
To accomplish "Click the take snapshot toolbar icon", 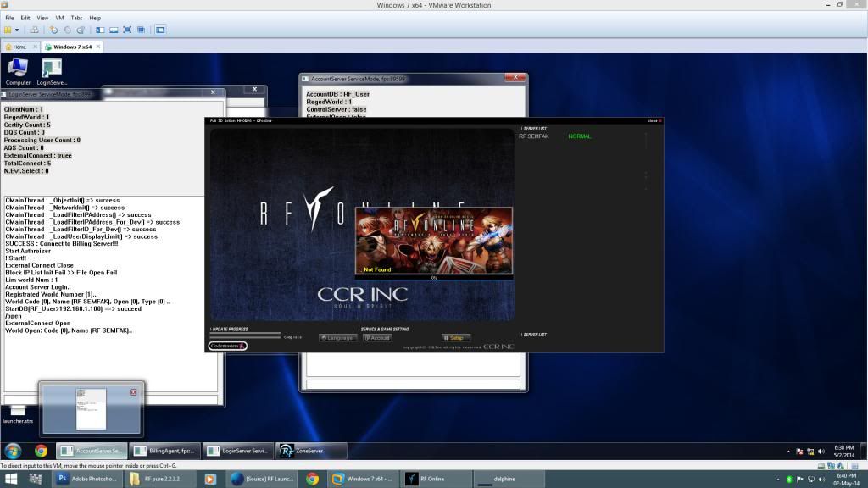I will click(x=54, y=30).
